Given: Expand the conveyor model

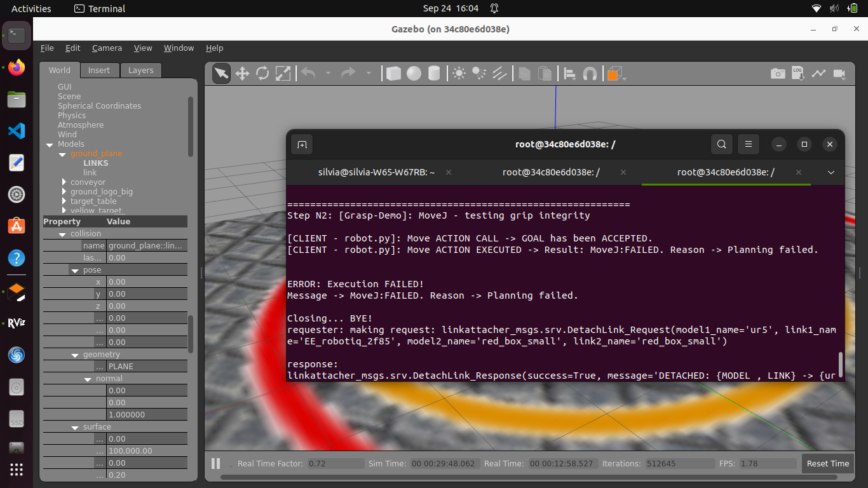Looking at the screenshot, I should 64,182.
